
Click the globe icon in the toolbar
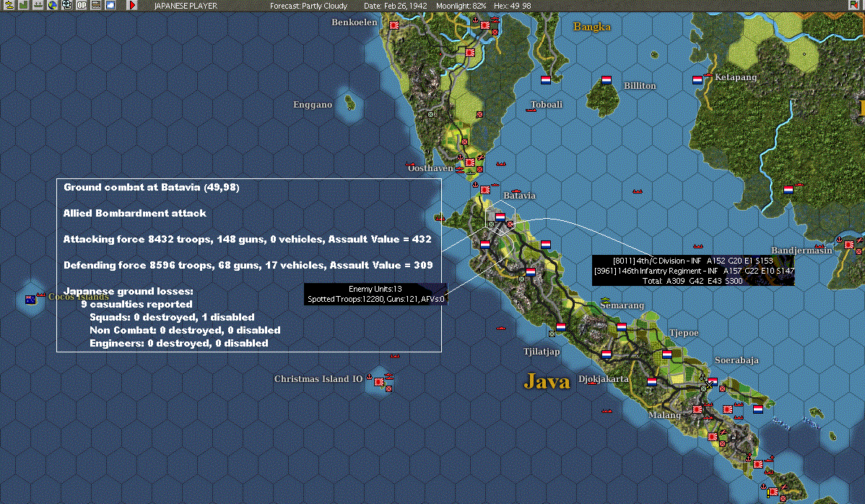(53, 5)
